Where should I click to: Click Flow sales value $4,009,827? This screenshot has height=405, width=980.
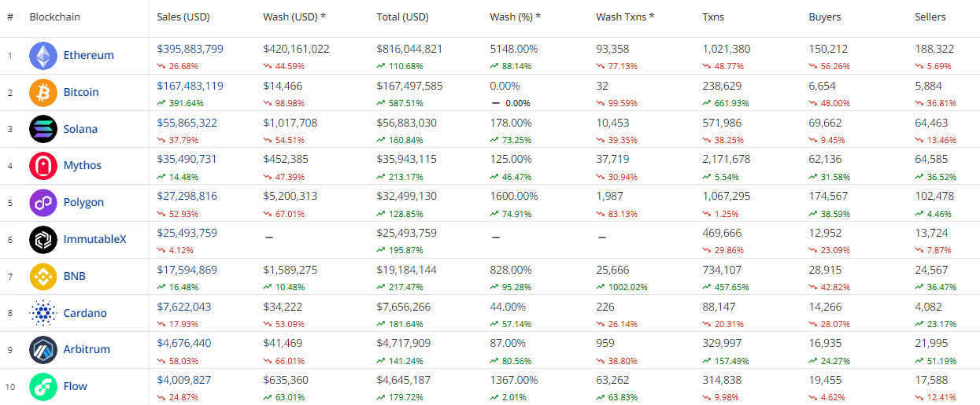[x=184, y=380]
